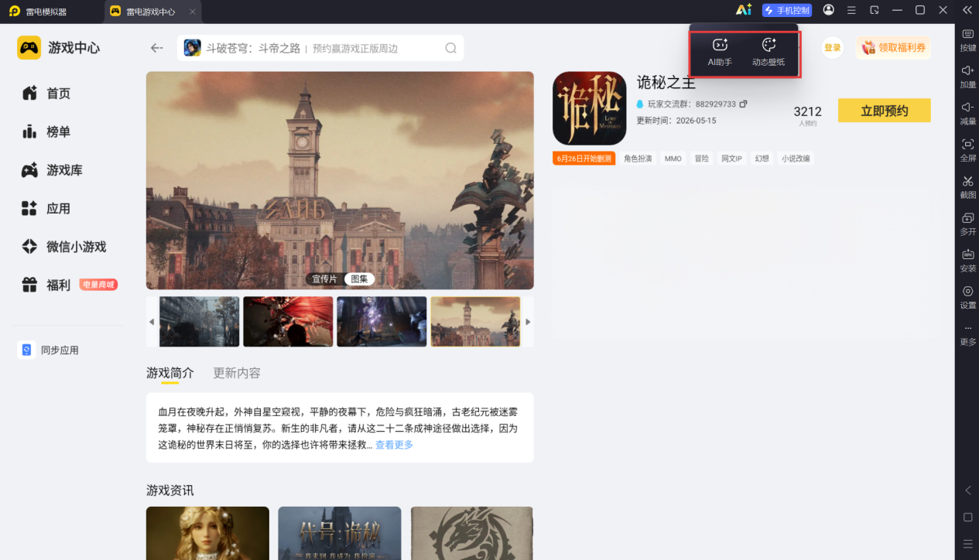Click the AI icon in title bar
Screen dimensions: 979x560
[744, 10]
